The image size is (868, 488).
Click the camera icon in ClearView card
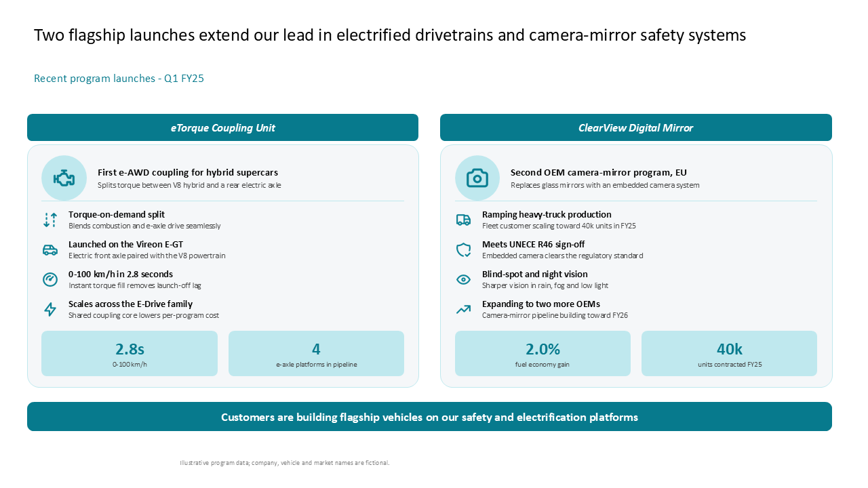(x=477, y=178)
